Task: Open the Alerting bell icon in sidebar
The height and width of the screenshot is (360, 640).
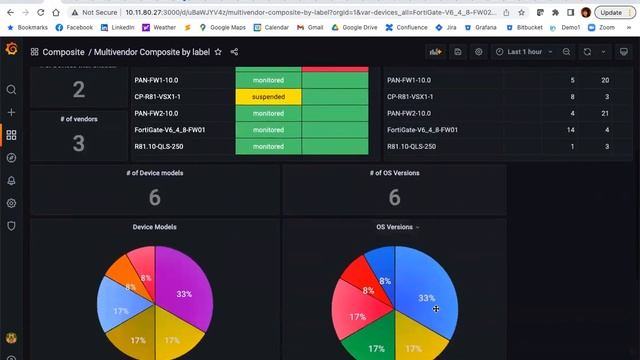Action: pos(11,180)
